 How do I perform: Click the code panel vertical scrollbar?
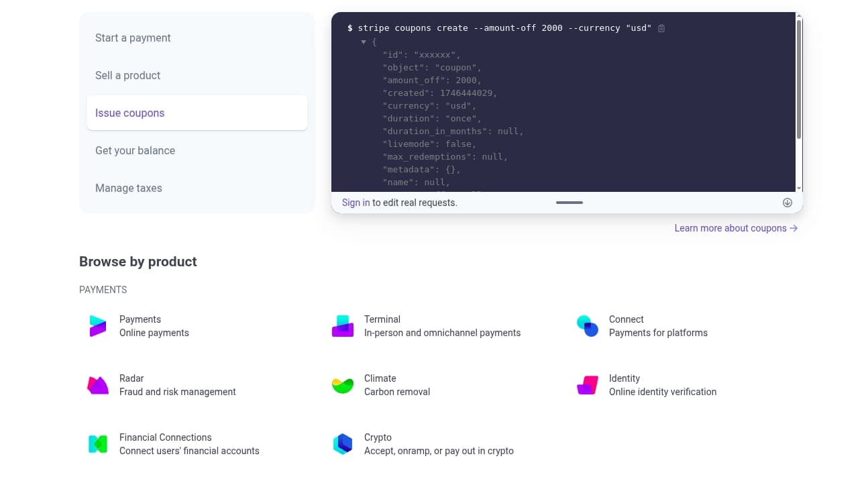coord(798,81)
